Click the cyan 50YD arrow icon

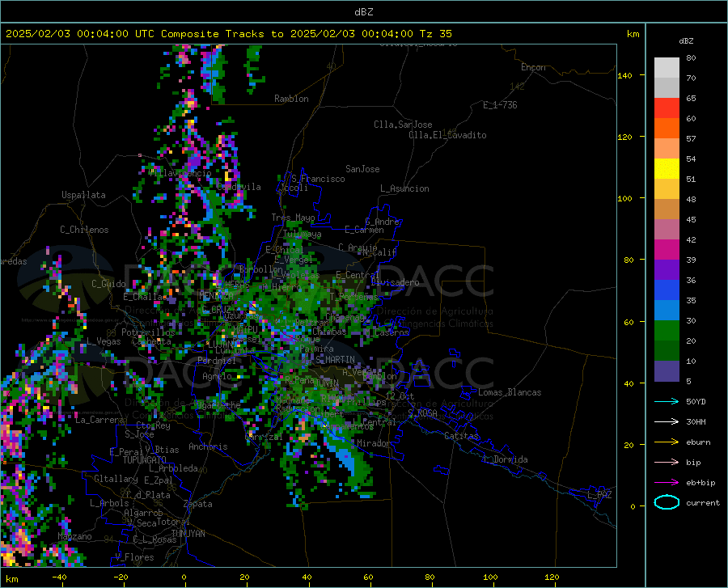[667, 401]
